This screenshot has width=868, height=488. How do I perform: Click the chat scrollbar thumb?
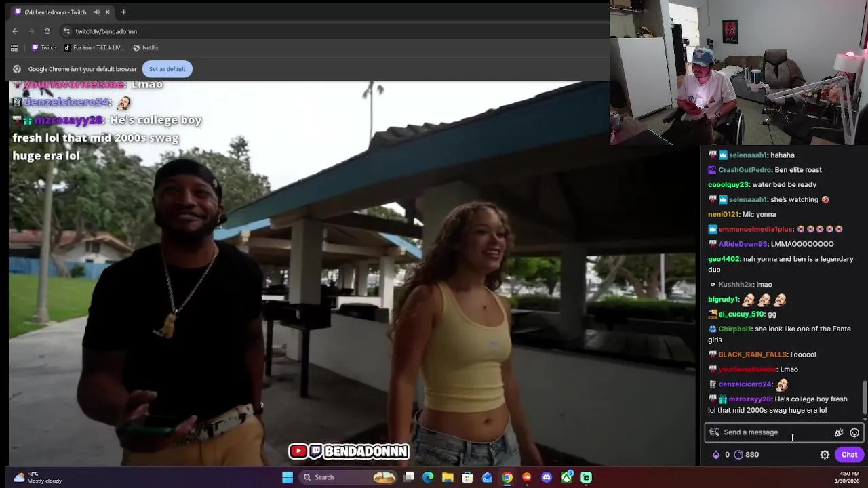point(864,396)
